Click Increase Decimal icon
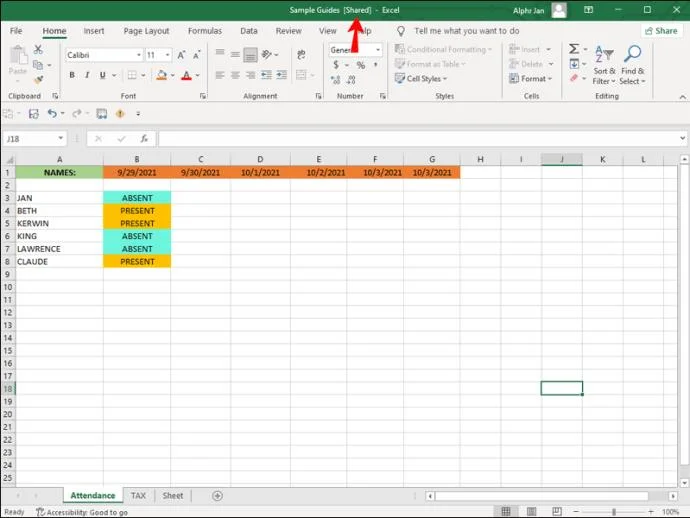 pyautogui.click(x=336, y=80)
